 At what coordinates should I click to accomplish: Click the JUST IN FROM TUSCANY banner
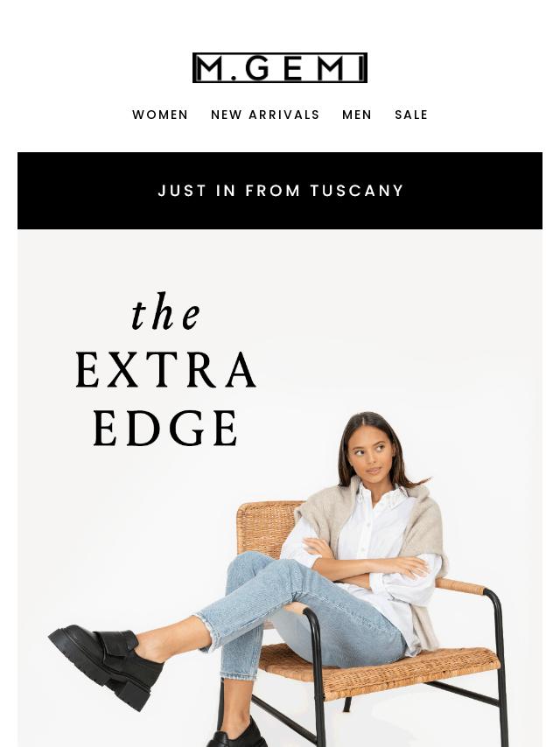click(x=280, y=191)
